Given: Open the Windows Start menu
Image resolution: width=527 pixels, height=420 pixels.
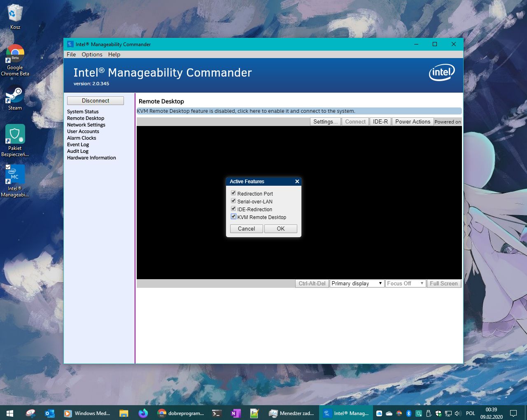Looking at the screenshot, I should (x=10, y=413).
